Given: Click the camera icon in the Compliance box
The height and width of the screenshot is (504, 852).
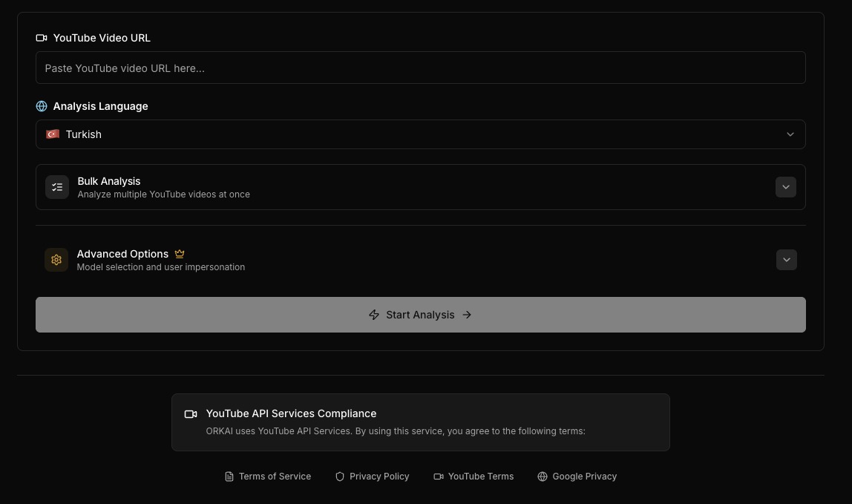Looking at the screenshot, I should [191, 414].
